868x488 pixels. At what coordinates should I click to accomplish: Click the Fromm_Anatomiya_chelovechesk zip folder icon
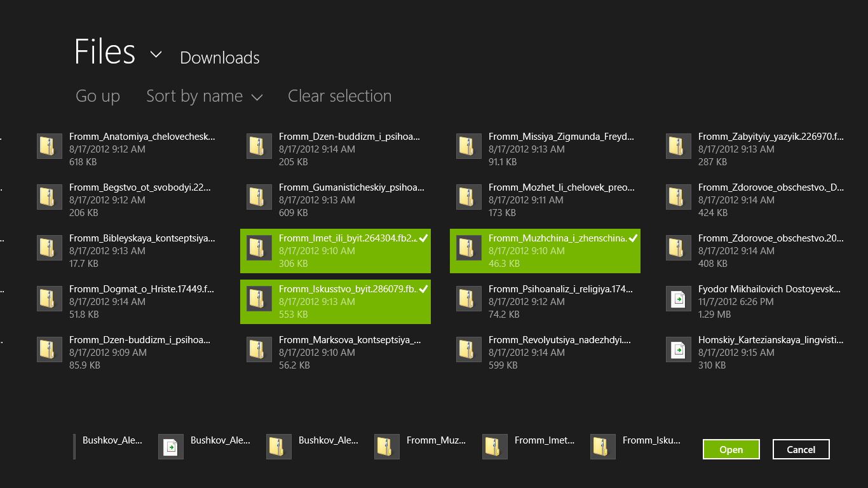point(50,146)
